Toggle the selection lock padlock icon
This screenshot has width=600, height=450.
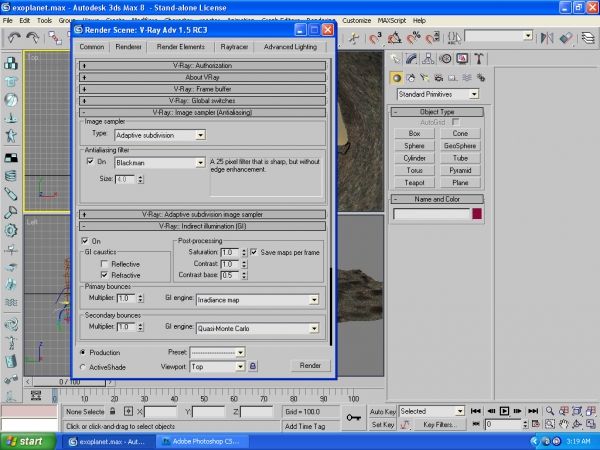click(112, 411)
